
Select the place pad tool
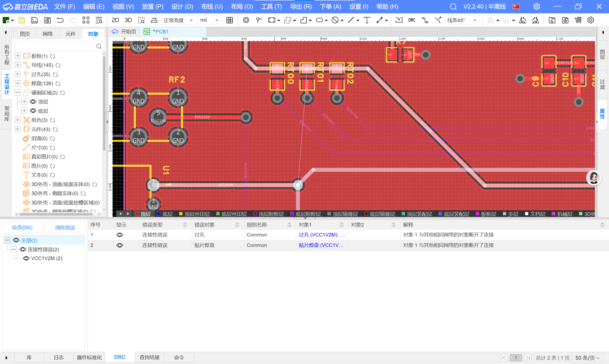point(246,20)
